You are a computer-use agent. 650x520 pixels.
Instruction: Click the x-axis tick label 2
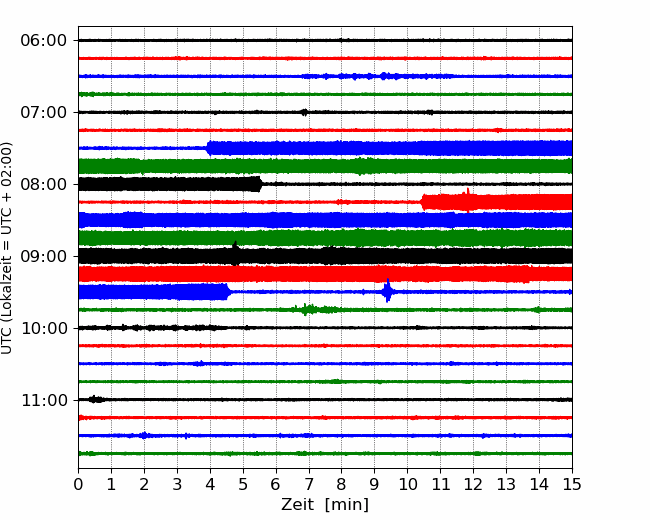tap(144, 484)
